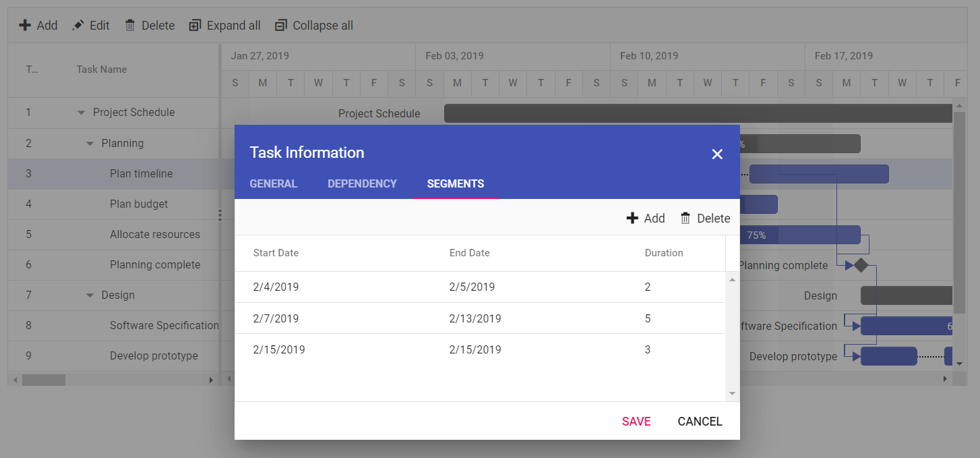980x458 pixels.
Task: Click the splitter handle between grid and chart
Action: pyautogui.click(x=220, y=214)
